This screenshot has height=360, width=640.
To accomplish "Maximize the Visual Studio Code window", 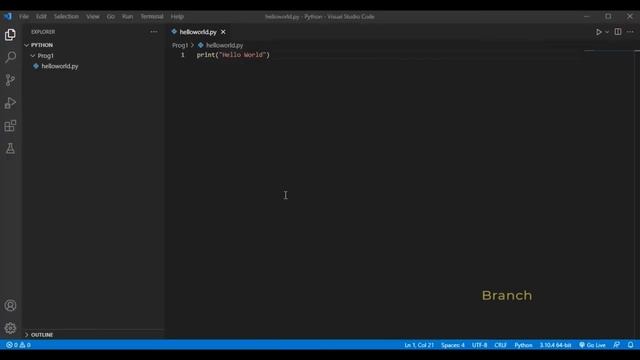I will coord(608,16).
